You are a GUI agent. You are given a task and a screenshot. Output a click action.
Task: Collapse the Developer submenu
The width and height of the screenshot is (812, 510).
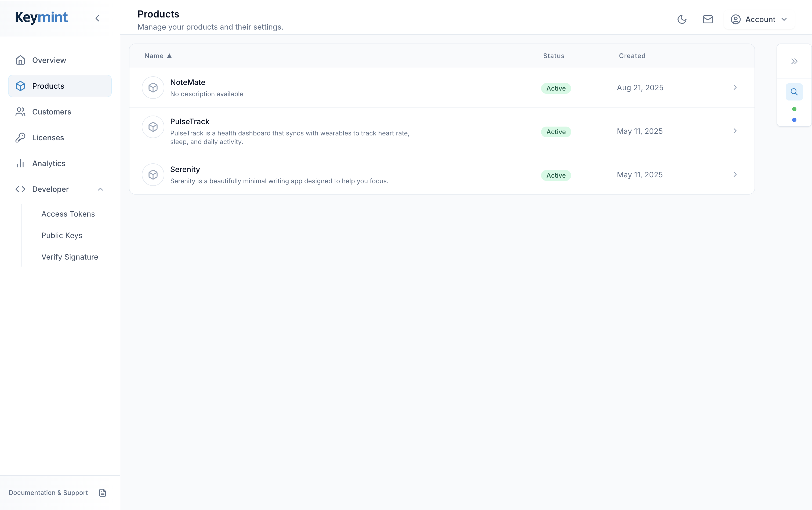100,189
